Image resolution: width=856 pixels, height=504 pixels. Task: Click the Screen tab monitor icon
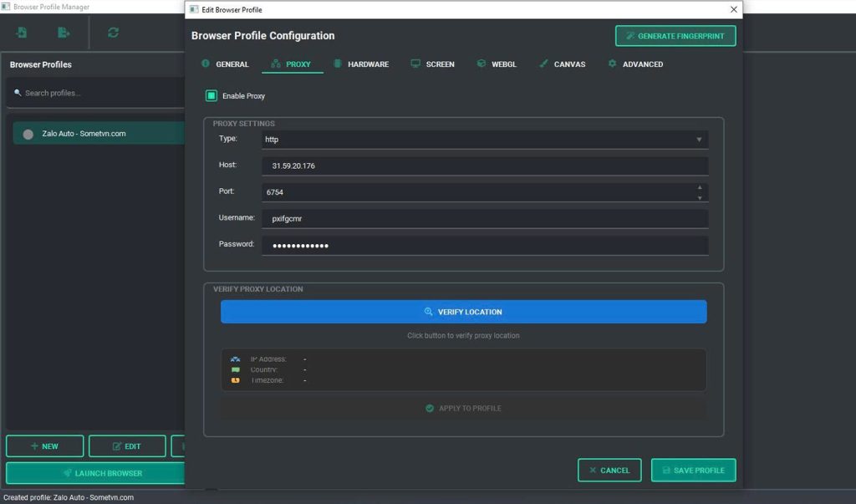tap(415, 64)
